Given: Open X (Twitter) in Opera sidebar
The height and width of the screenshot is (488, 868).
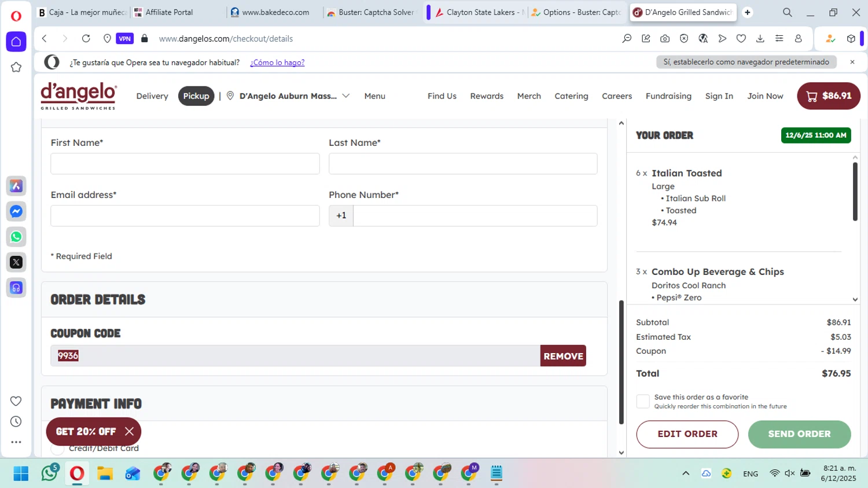Looking at the screenshot, I should [x=16, y=262].
